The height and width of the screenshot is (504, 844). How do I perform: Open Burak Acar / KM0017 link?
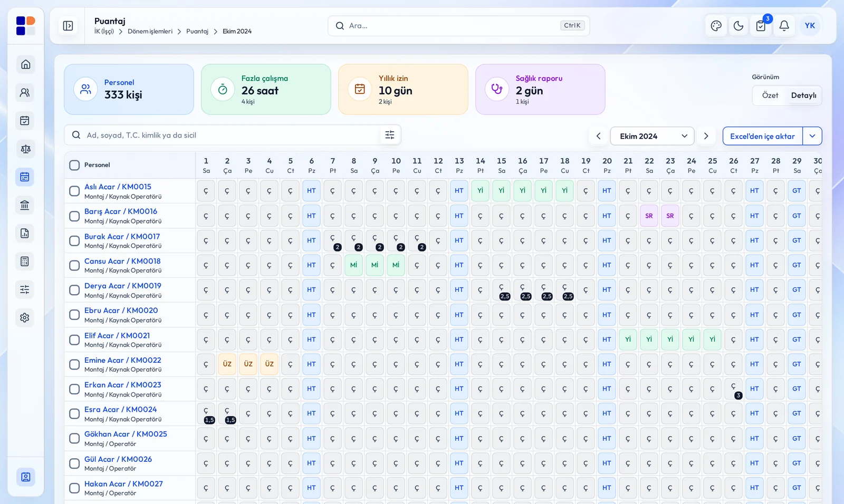click(122, 237)
